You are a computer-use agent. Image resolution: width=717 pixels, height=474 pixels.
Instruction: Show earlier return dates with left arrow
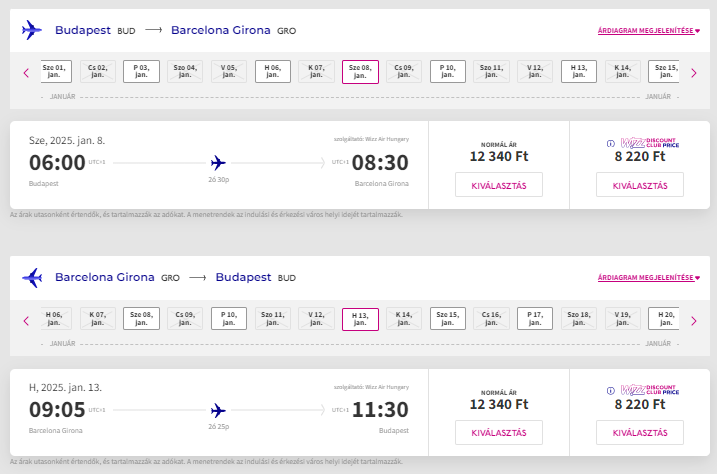pos(26,320)
